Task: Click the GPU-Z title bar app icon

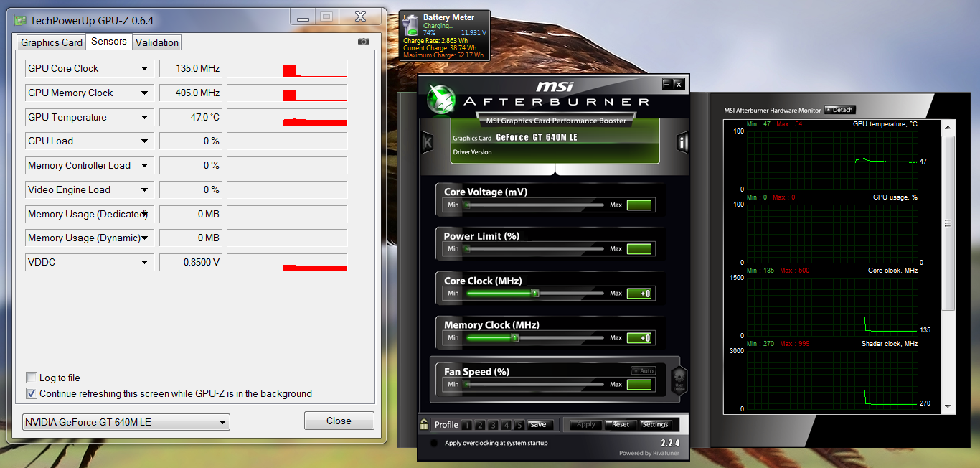Action: [x=21, y=20]
